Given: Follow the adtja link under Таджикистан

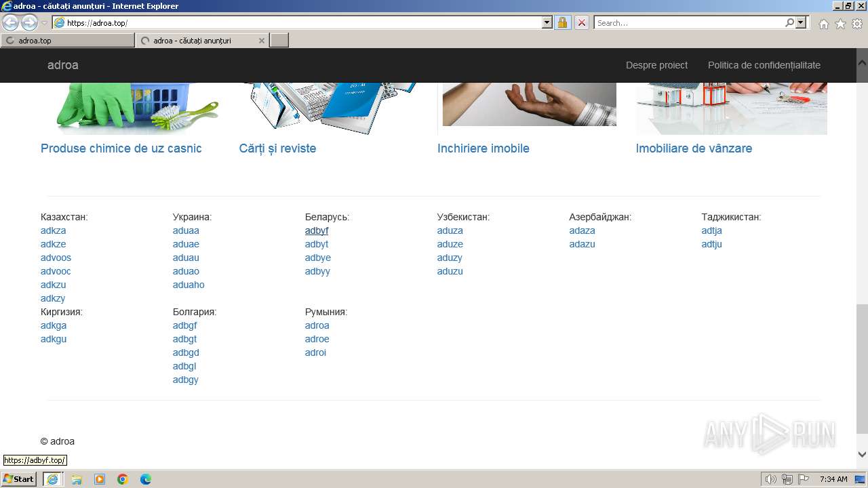Looking at the screenshot, I should (x=712, y=230).
